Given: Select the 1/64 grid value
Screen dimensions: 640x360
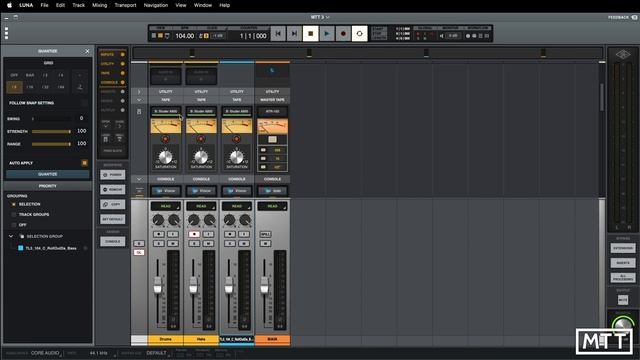Looking at the screenshot, I should (x=61, y=87).
